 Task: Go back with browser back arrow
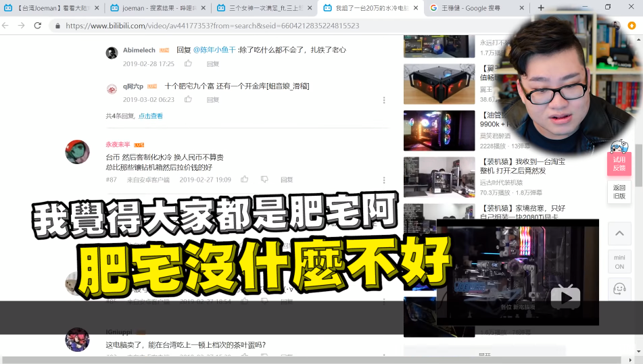point(7,26)
